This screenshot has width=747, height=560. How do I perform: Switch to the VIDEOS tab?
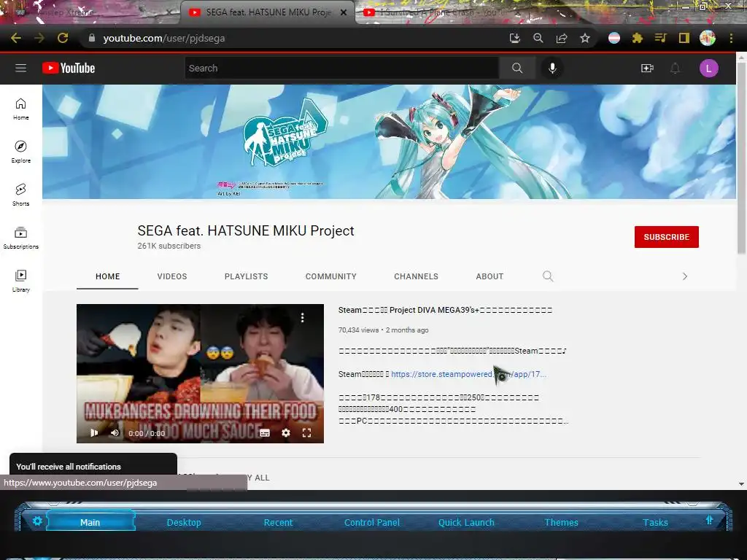click(172, 276)
